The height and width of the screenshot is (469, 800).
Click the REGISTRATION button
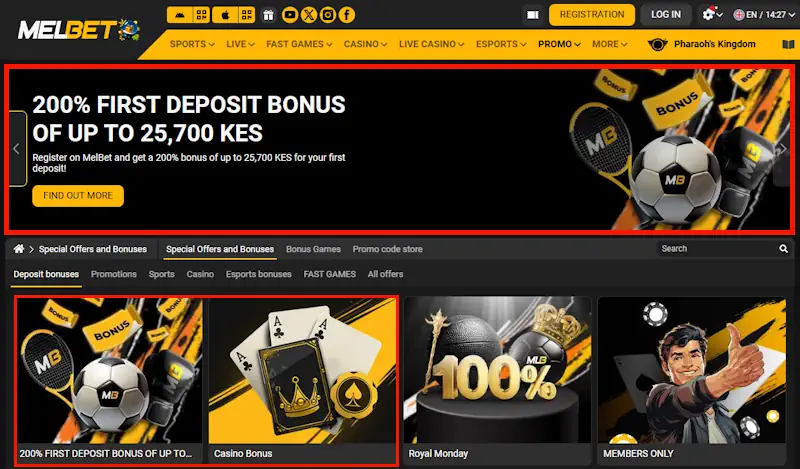coord(592,15)
